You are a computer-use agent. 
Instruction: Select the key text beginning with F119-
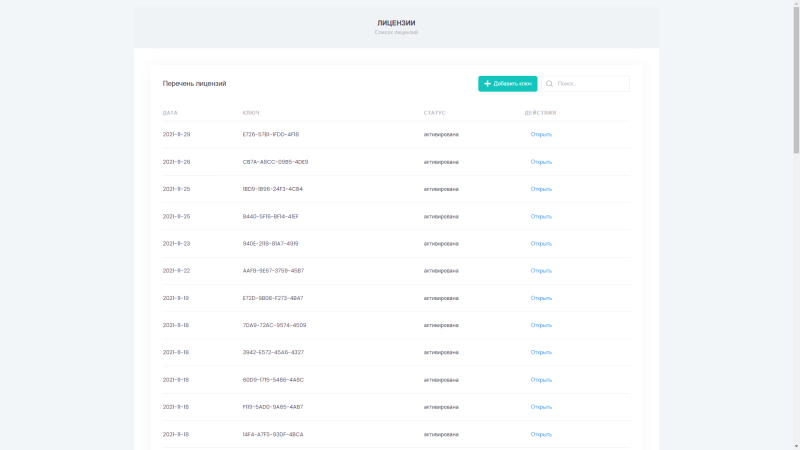[272, 407]
